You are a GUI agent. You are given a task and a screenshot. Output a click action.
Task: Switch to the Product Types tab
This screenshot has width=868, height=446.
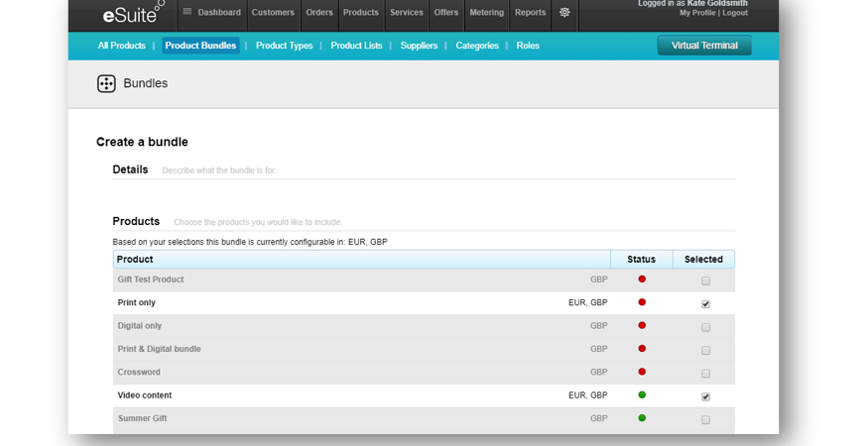coord(284,46)
